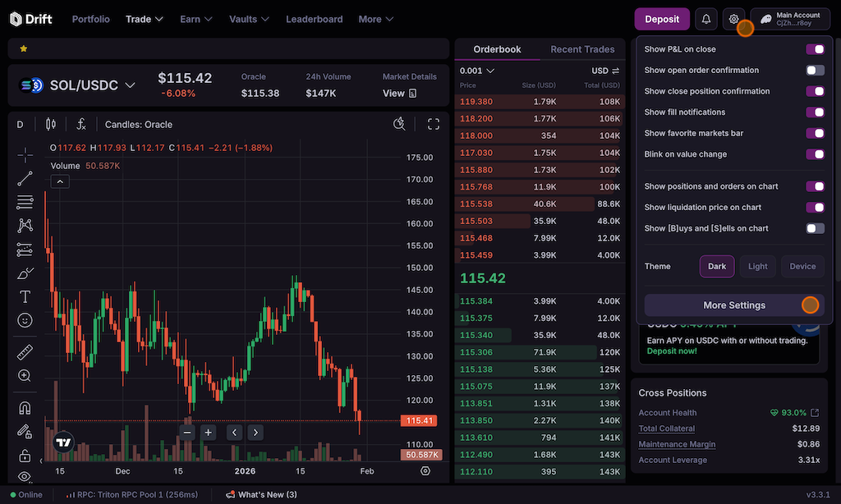This screenshot has height=504, width=841.
Task: Disable Show P&L on close
Action: [815, 49]
